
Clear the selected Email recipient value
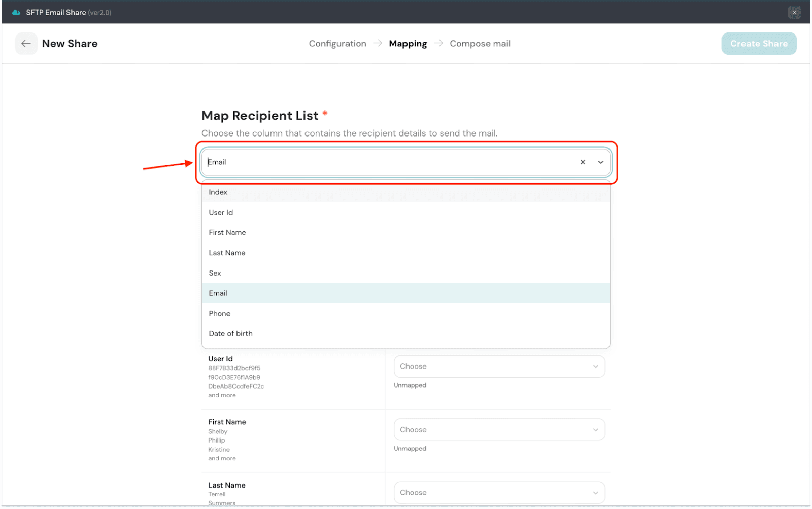(x=583, y=162)
